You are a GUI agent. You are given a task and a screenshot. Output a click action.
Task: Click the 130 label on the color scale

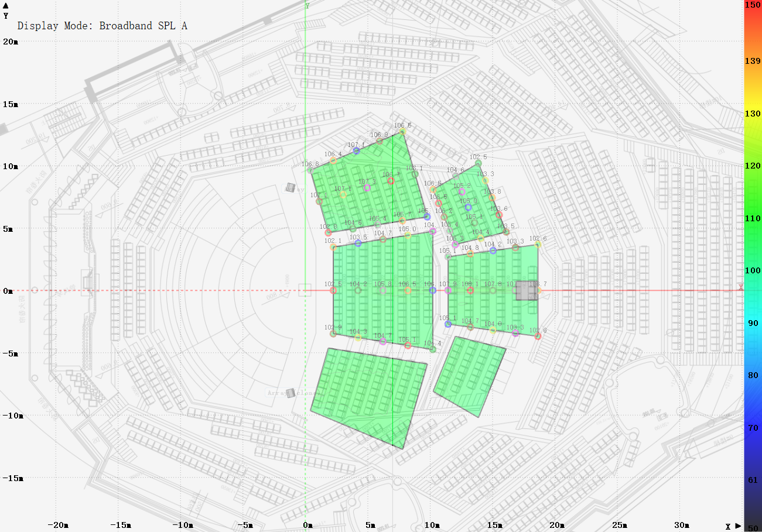click(x=753, y=114)
